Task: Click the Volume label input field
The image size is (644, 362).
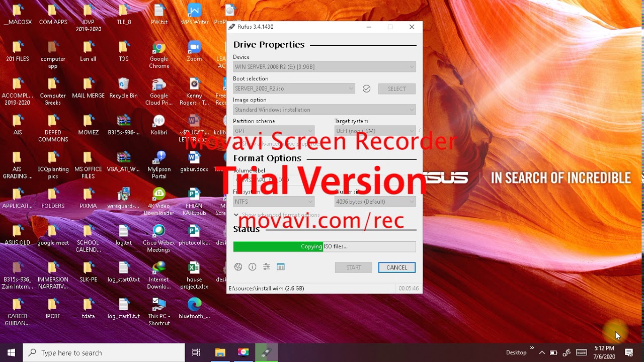Action: tap(325, 180)
